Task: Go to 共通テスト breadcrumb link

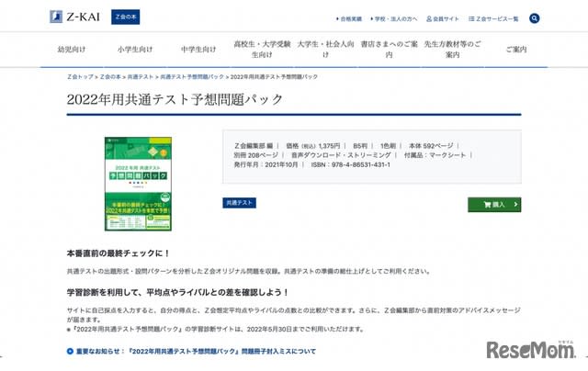Action: pos(141,77)
